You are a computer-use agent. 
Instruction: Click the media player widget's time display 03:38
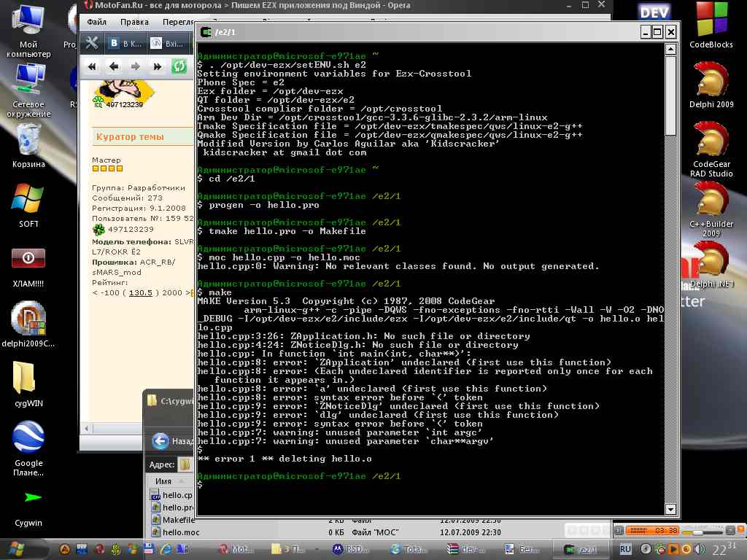(666, 530)
